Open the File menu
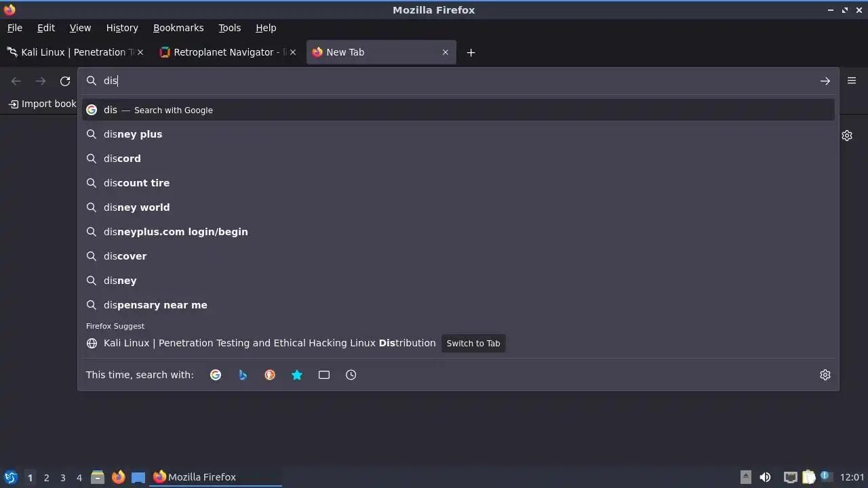 (x=15, y=28)
